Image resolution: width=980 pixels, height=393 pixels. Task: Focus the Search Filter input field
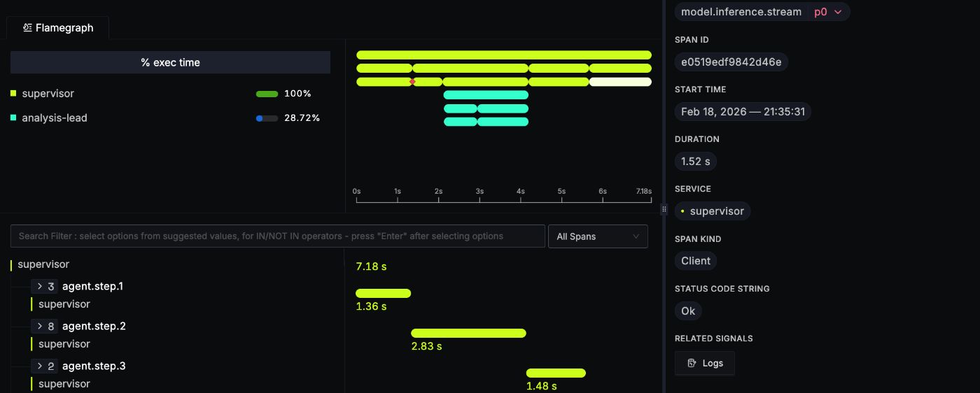(x=277, y=236)
